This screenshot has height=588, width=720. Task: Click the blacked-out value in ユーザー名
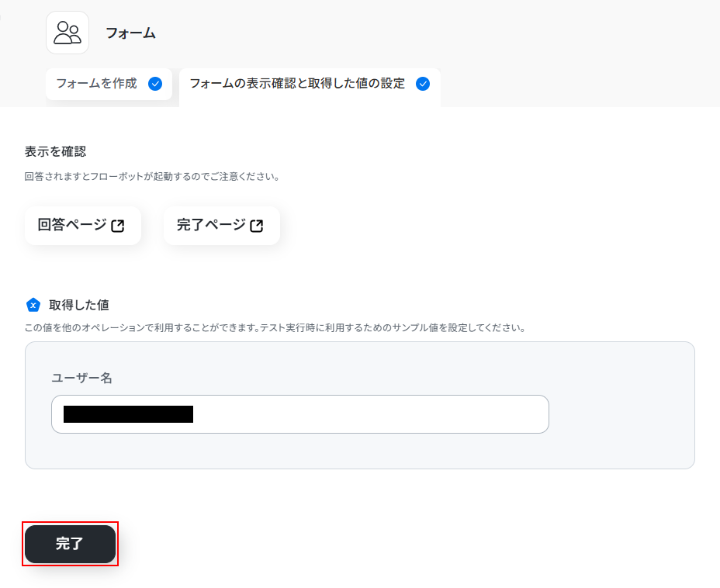click(x=128, y=414)
